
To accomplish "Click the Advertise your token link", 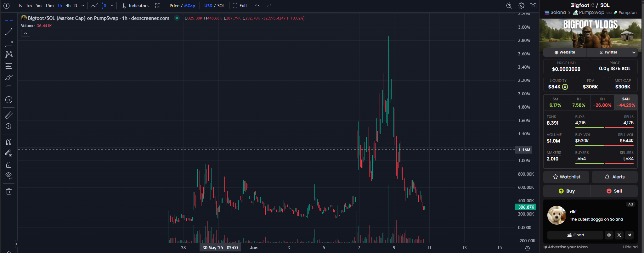I will 566,247.
